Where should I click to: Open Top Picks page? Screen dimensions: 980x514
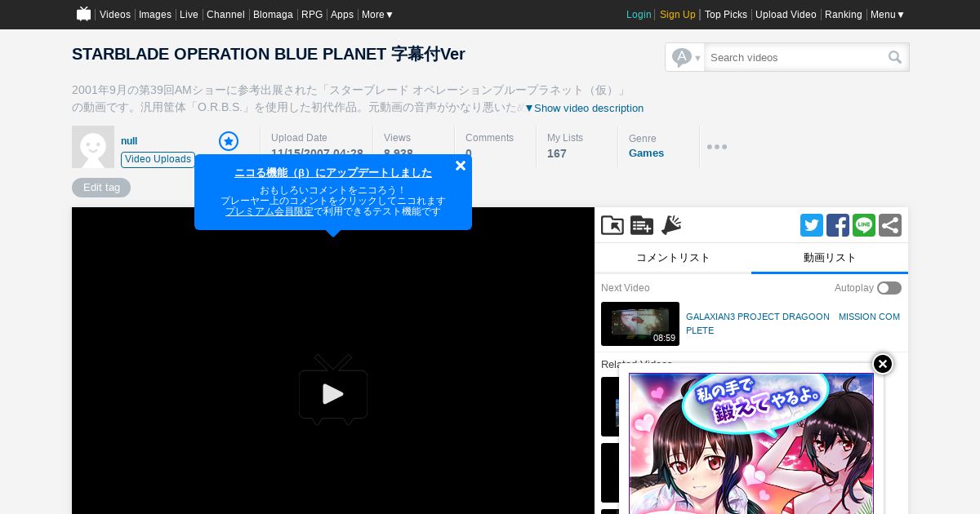tap(726, 15)
